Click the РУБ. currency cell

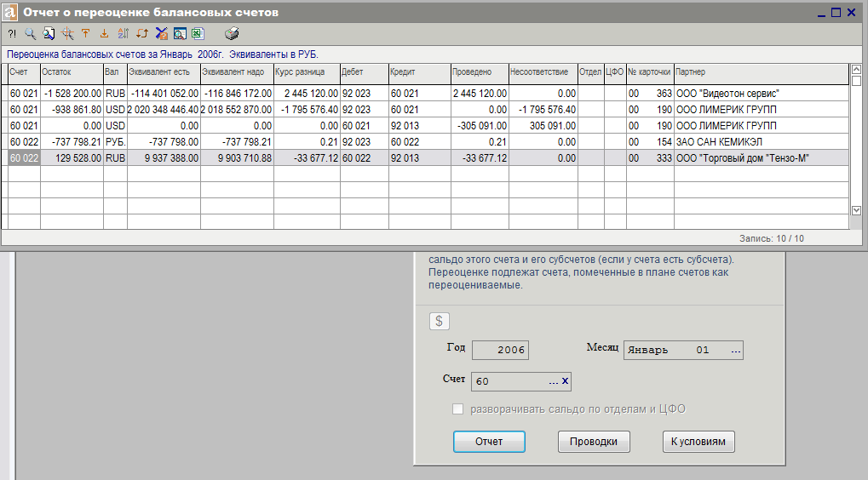(116, 141)
